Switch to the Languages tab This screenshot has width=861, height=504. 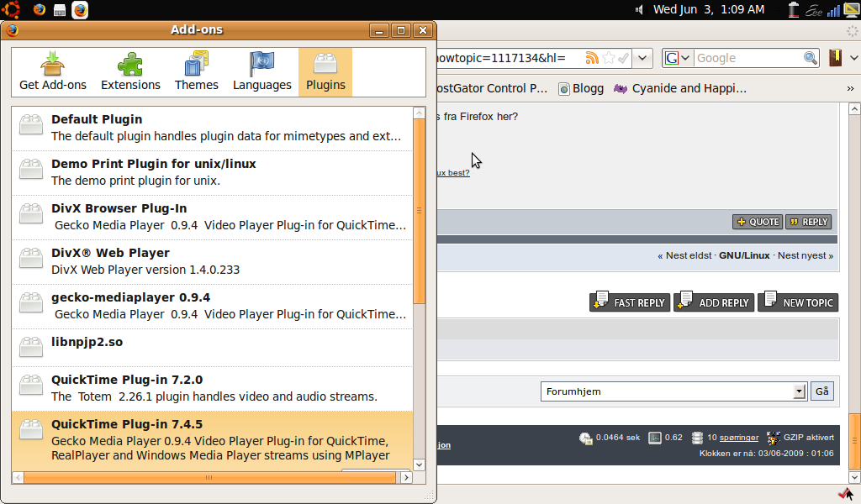point(262,71)
